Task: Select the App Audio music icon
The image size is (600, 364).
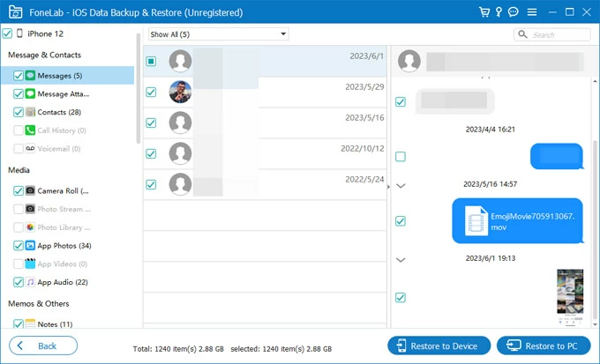Action: point(30,282)
